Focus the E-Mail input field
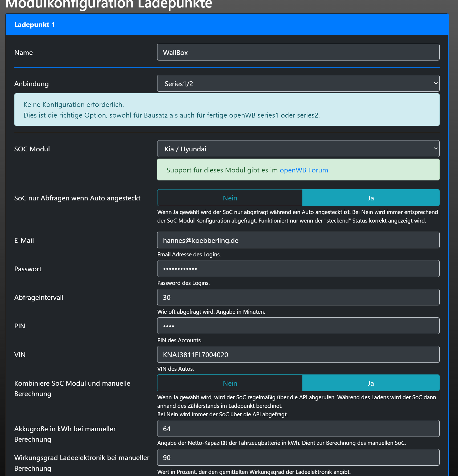 (298, 240)
